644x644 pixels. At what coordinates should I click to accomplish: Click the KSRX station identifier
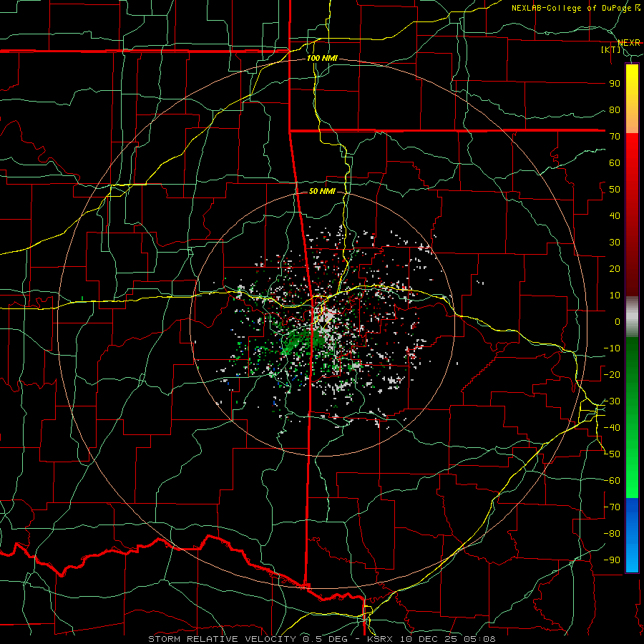point(380,639)
